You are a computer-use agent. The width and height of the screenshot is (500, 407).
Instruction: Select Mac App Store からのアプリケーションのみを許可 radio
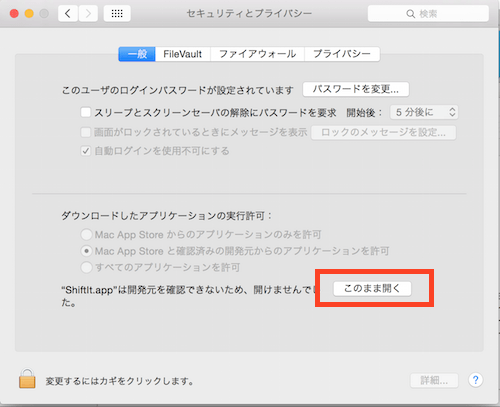pos(86,235)
